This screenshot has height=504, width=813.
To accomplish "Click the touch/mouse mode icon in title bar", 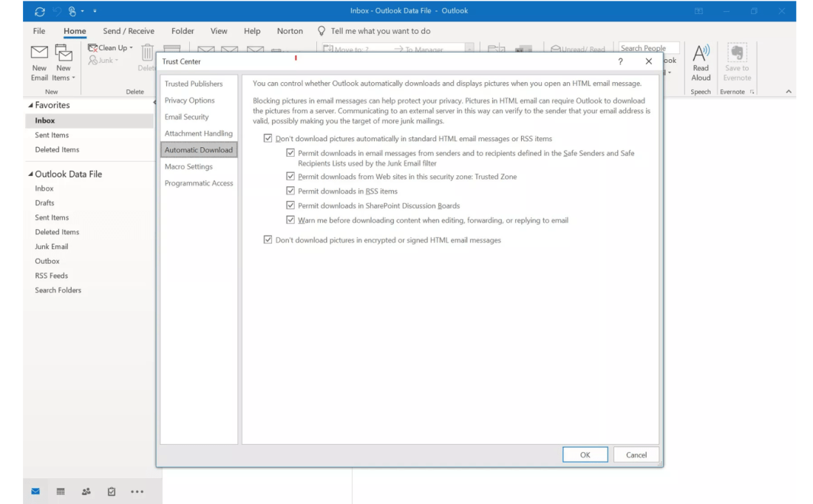I will (72, 11).
